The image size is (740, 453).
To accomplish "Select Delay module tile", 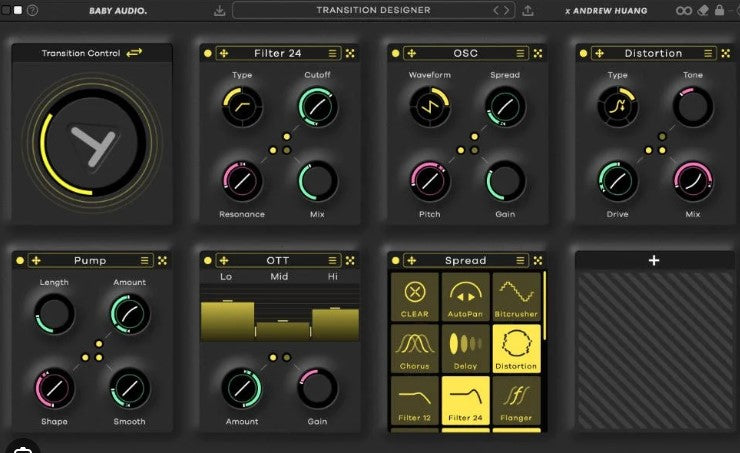I will (x=465, y=349).
